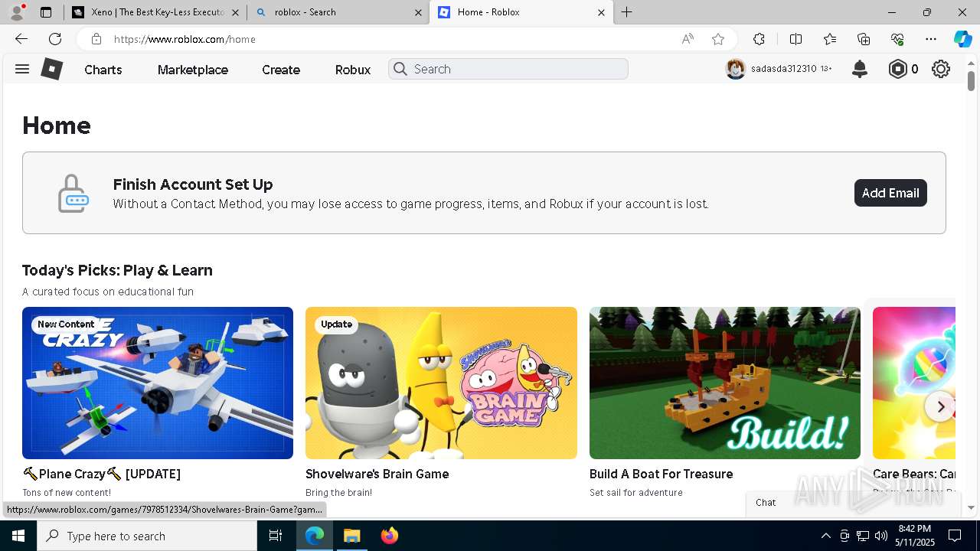This screenshot has width=980, height=551.
Task: Launch Firefox from the taskbar
Action: [390, 536]
